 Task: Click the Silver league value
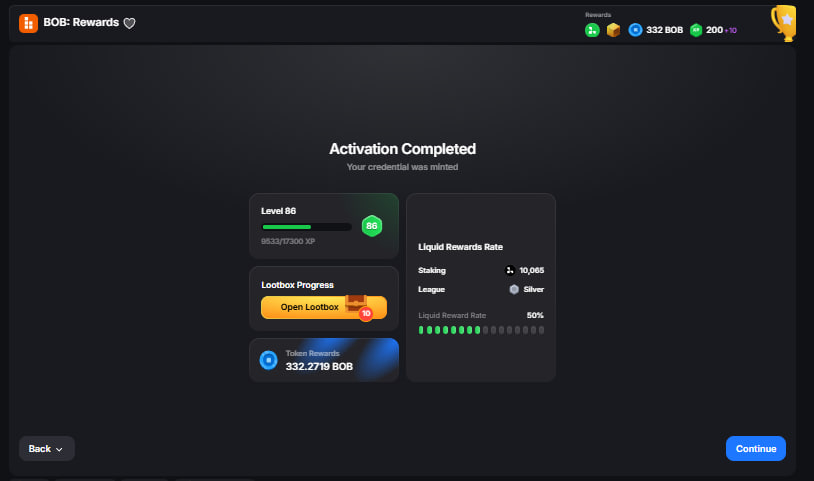point(534,290)
